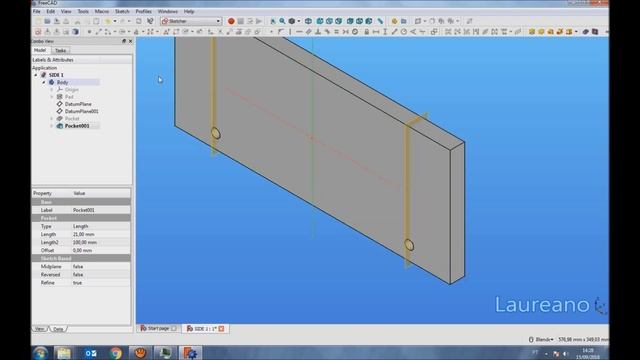The width and height of the screenshot is (640, 360).
Task: Click the What's This help icon
Action: 150,21
